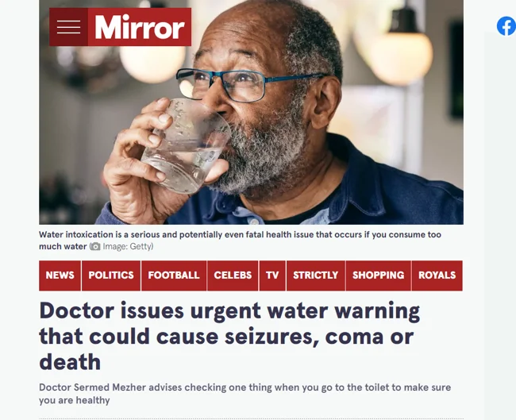Switch to the TV tab
516x420 pixels.
coord(272,276)
